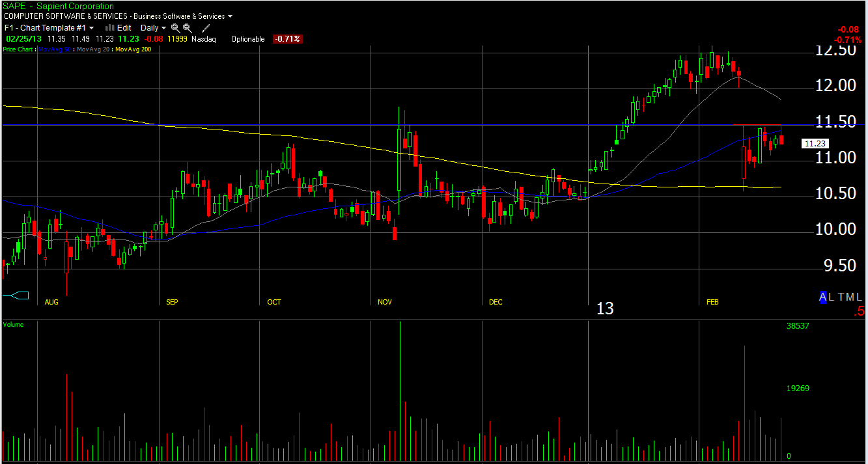Toggle the M scale option
Viewport: 868px width, 464px height.
(850, 297)
